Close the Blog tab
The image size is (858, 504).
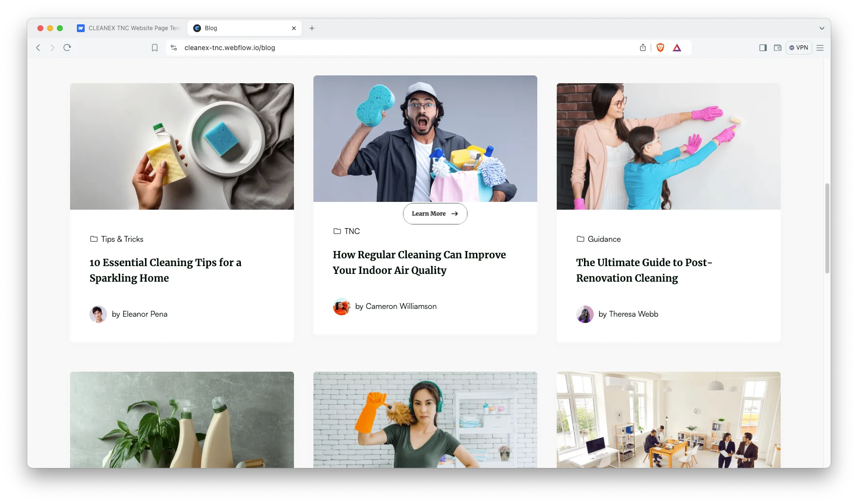coord(294,28)
